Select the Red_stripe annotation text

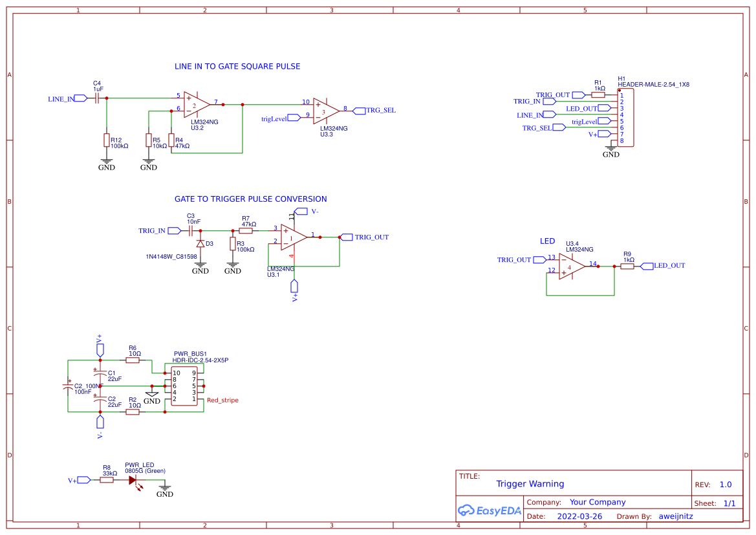tap(222, 400)
